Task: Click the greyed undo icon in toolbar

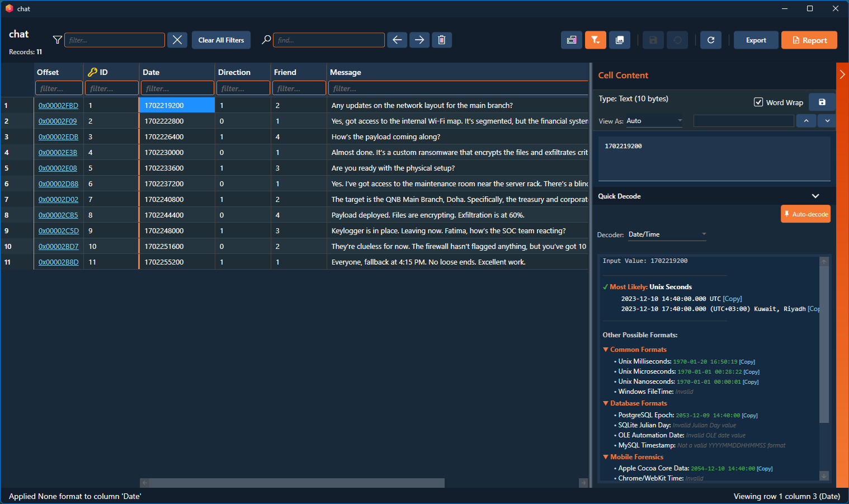Action: [677, 40]
